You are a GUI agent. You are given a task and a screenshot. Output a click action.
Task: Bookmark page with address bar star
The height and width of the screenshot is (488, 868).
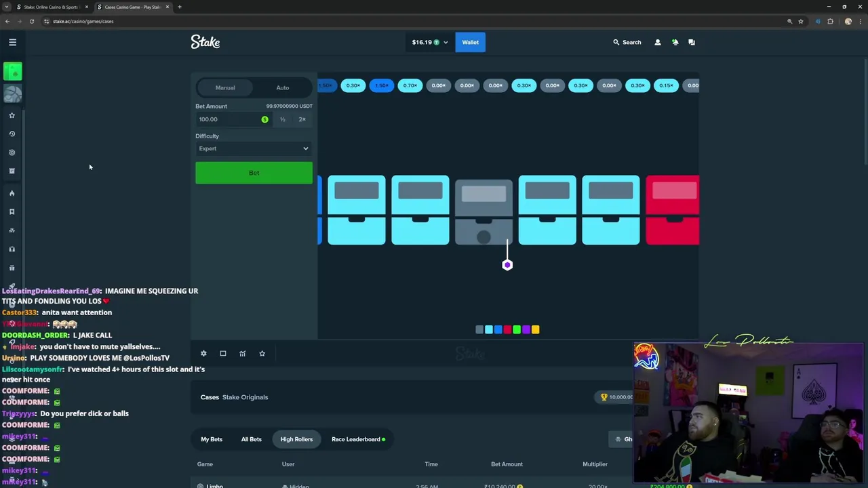801,21
